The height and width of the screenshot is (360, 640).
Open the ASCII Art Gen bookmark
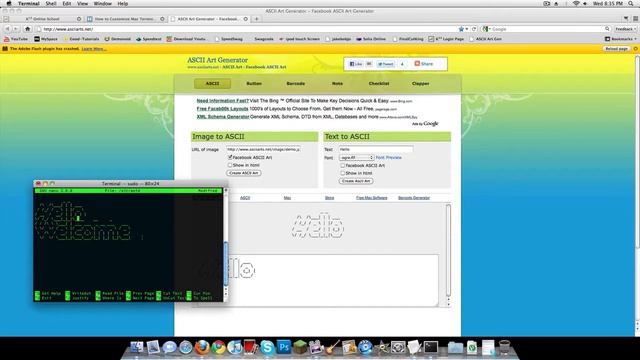486,39
